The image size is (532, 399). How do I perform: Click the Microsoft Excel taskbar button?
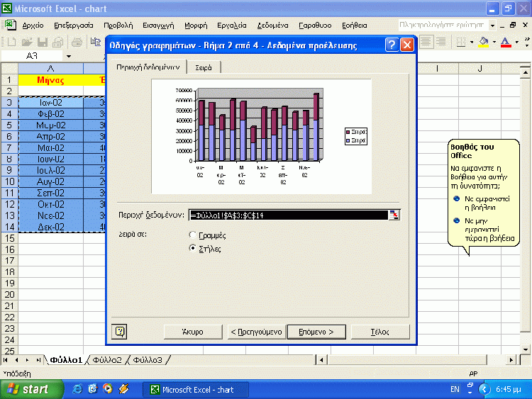[x=195, y=390]
